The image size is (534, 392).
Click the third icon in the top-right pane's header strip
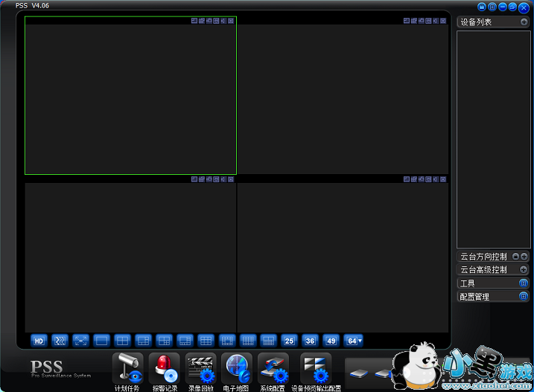(422, 21)
